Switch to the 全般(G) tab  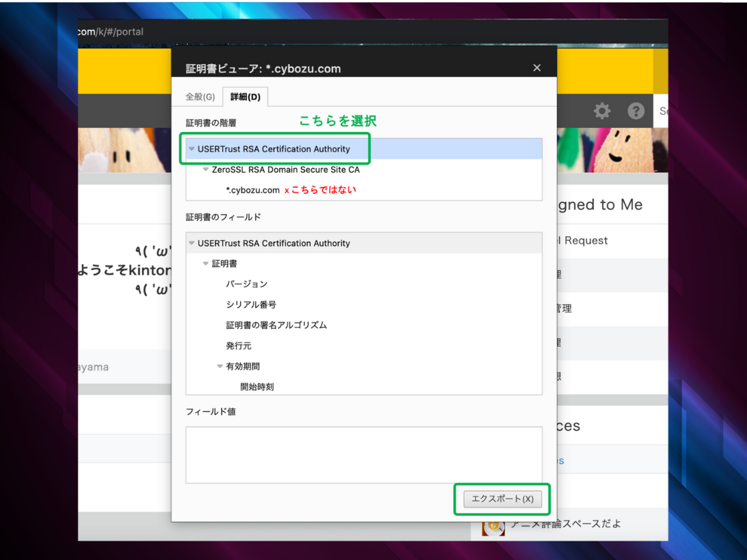point(200,97)
